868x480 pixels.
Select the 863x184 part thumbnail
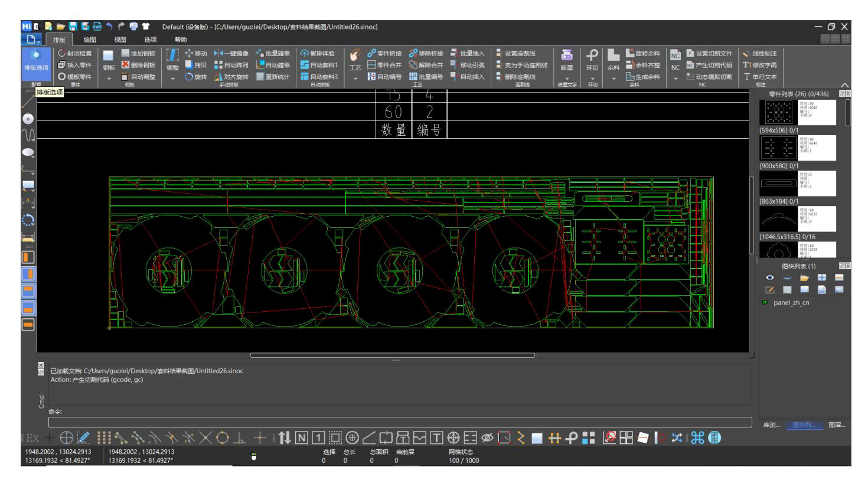(x=798, y=183)
